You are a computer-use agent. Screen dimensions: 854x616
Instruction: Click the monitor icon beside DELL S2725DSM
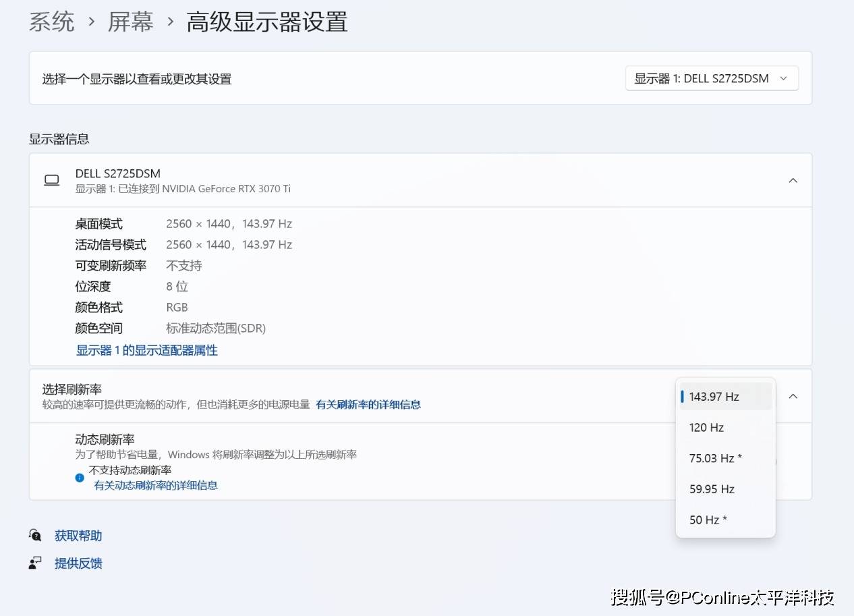tap(51, 180)
